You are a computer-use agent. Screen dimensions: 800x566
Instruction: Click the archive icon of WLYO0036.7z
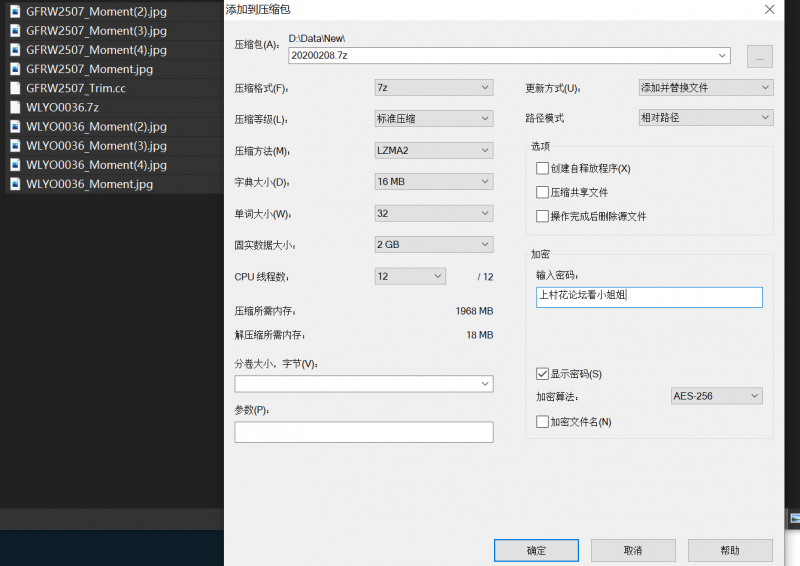point(15,107)
